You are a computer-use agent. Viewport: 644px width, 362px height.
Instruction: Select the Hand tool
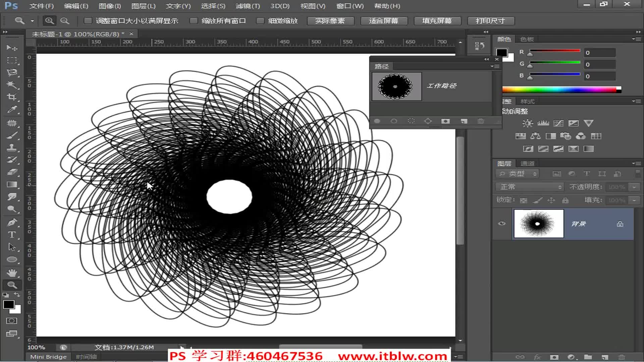pos(12,273)
